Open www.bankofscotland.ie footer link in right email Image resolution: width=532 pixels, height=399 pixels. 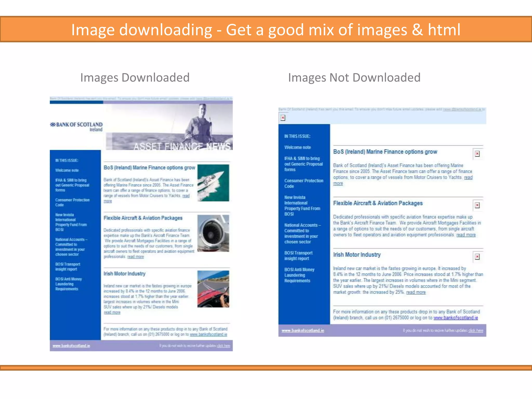pos(303,330)
